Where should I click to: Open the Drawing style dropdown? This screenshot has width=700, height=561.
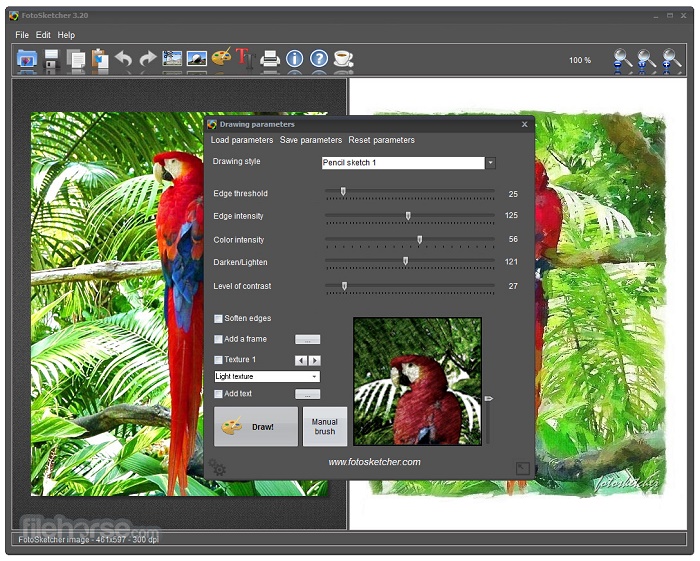(490, 163)
